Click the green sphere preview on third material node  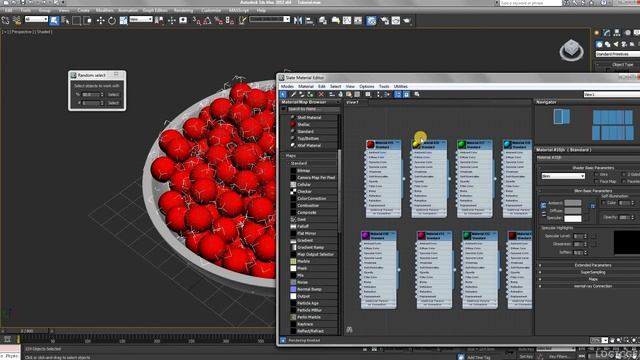pyautogui.click(x=462, y=144)
